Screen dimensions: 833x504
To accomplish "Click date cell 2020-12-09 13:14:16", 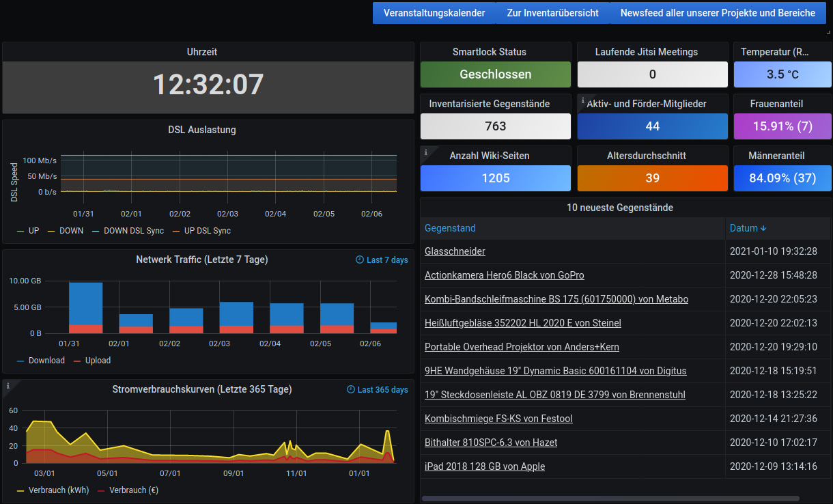I will (774, 466).
